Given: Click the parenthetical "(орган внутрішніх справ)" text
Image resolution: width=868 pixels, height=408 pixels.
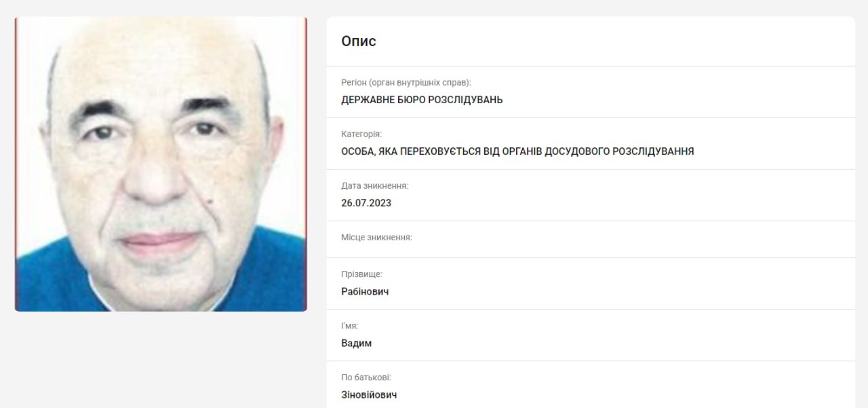Looking at the screenshot, I should (420, 83).
